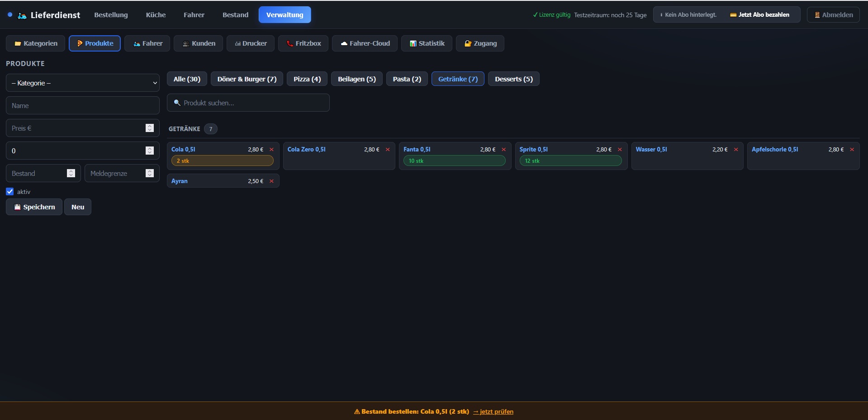Click Jetzt Abo bezahlen
The width and height of the screenshot is (868, 420).
(759, 15)
